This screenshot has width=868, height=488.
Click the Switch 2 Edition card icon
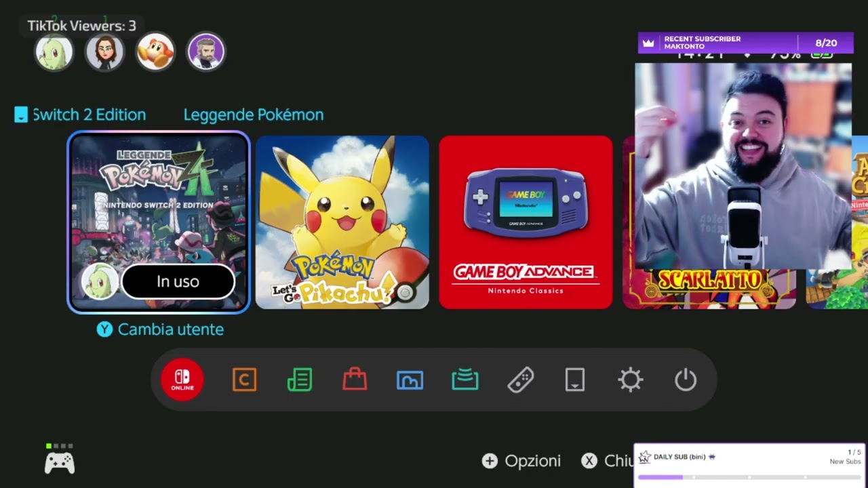click(x=21, y=115)
